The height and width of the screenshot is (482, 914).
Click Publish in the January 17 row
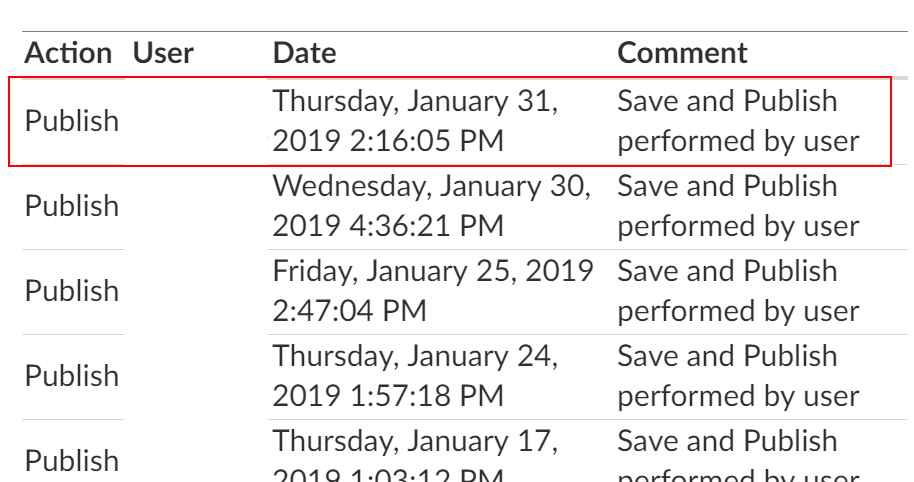click(x=72, y=460)
